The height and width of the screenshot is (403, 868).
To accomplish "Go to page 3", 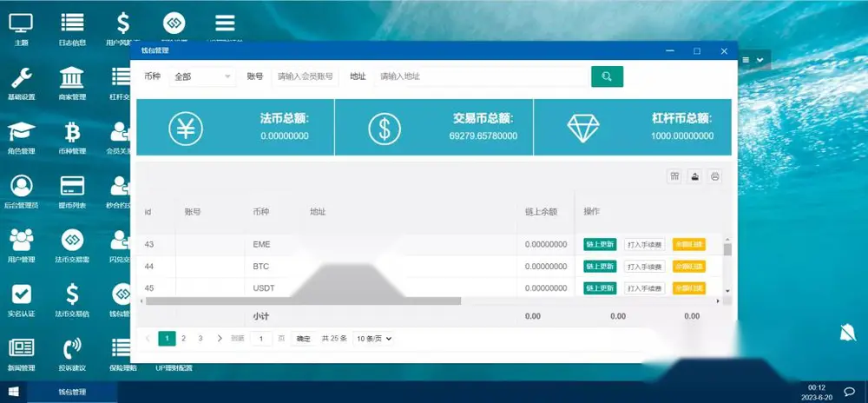I will click(x=201, y=338).
